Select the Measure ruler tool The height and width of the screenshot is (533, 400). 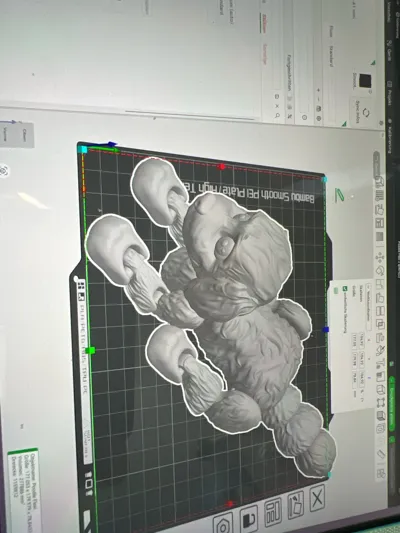coord(381,454)
